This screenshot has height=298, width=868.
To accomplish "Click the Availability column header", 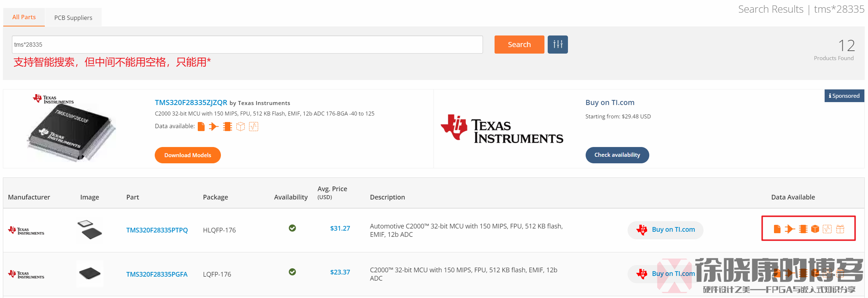I will tap(291, 197).
